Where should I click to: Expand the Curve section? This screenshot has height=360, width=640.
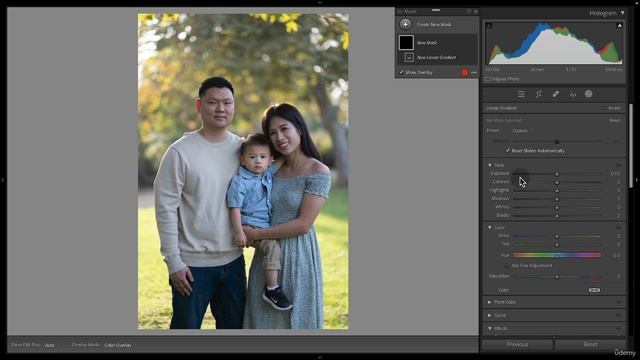[x=490, y=316]
